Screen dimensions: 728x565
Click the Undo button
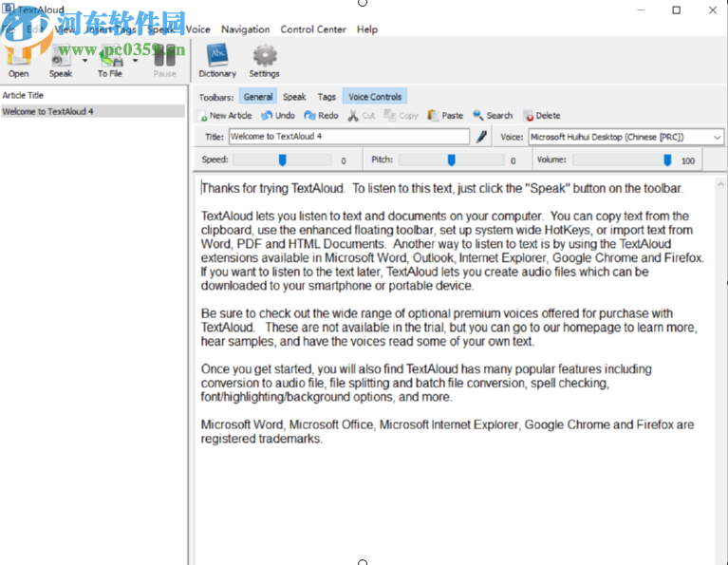[278, 115]
